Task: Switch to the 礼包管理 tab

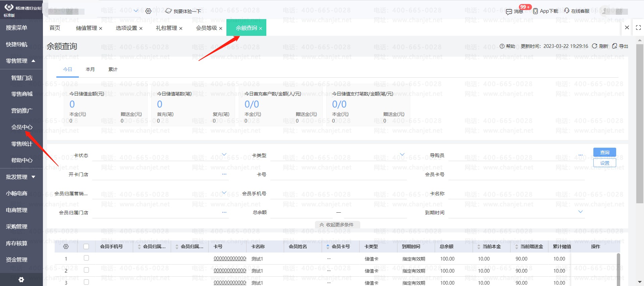Action: click(166, 28)
